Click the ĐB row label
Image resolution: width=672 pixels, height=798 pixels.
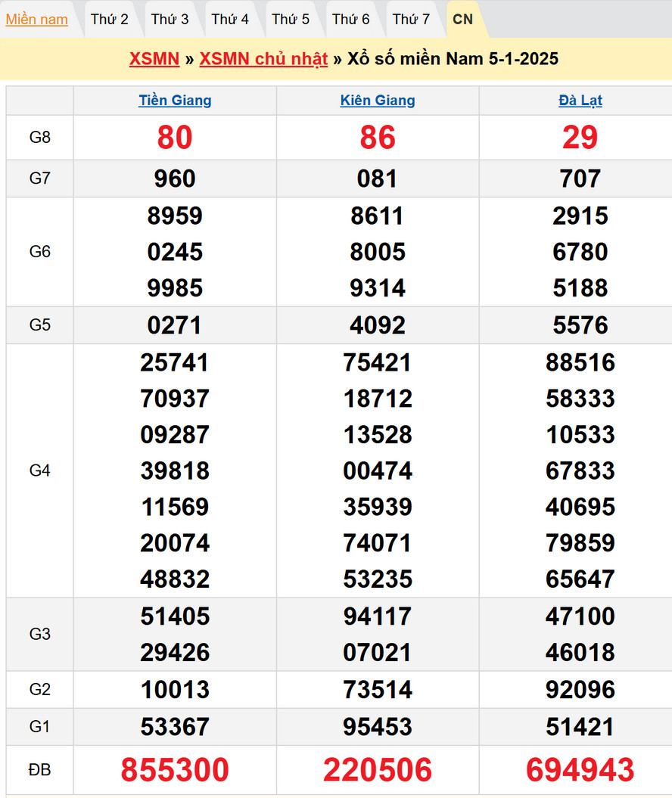pos(39,770)
